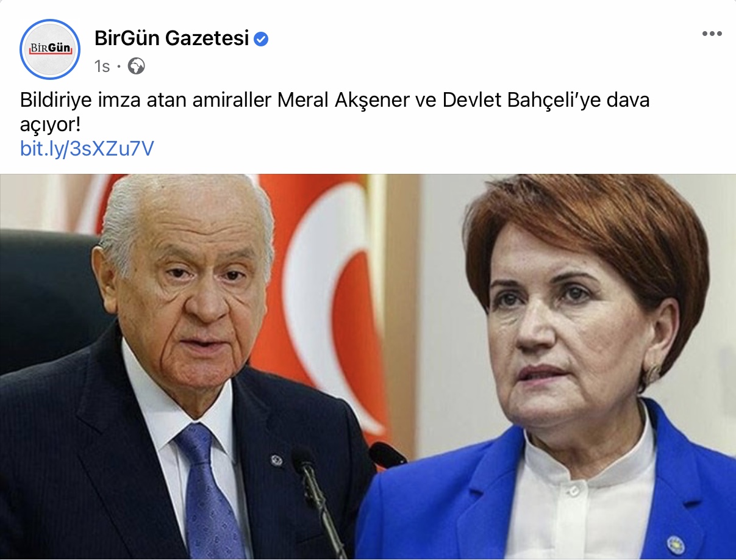Open the bit.ly/3sXZu7V link
The image size is (736, 560).
(x=87, y=149)
